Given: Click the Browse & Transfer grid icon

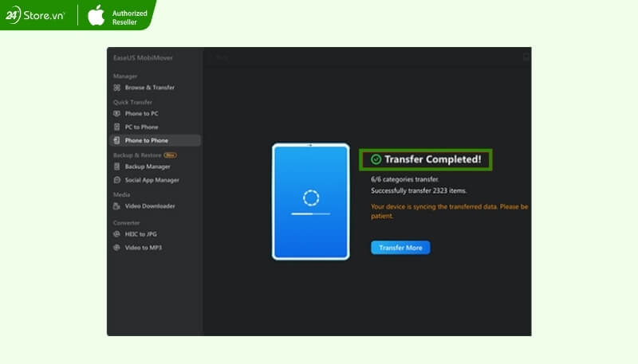Looking at the screenshot, I should tap(117, 88).
